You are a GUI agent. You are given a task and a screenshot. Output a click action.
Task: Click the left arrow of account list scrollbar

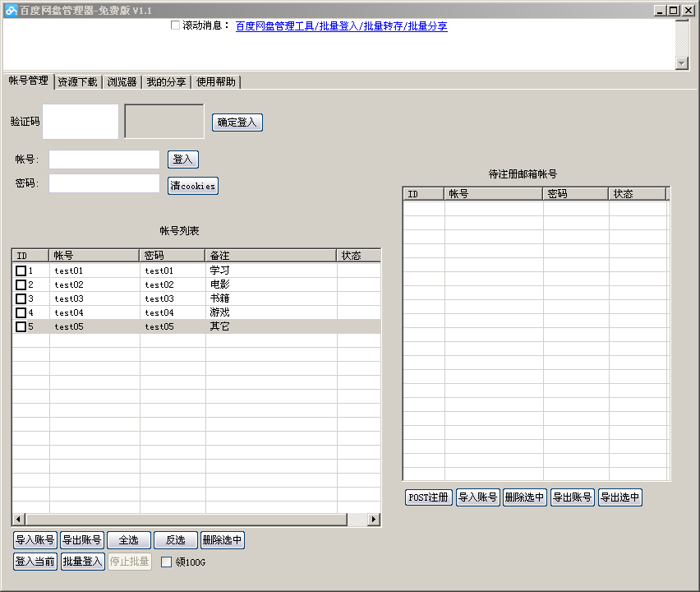pos(18,519)
